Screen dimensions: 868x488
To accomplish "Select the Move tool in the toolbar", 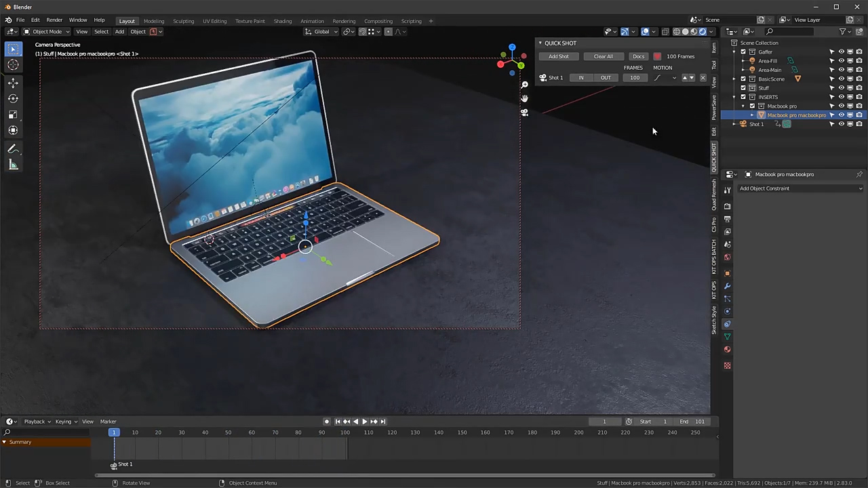I will click(x=13, y=82).
